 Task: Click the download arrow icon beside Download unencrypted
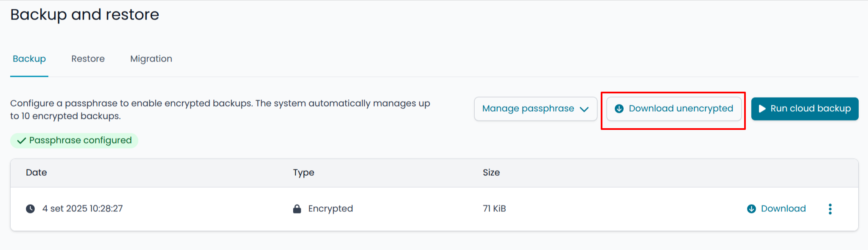619,109
